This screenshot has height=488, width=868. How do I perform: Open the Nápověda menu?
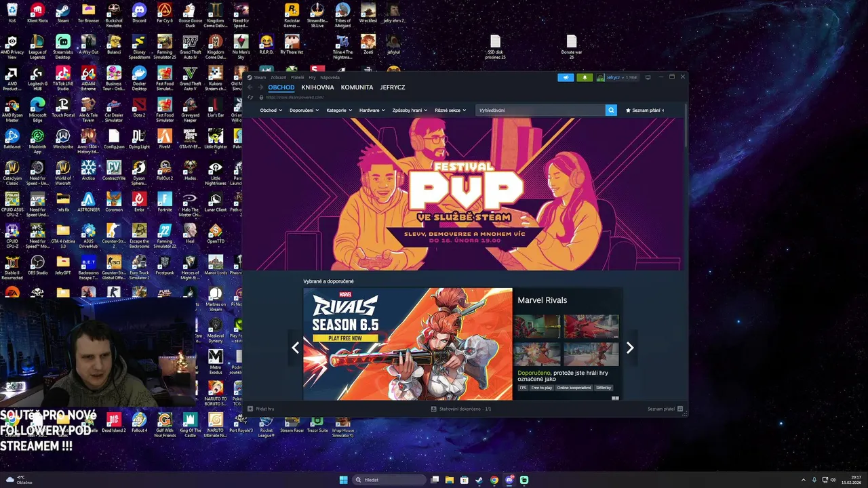(x=330, y=77)
